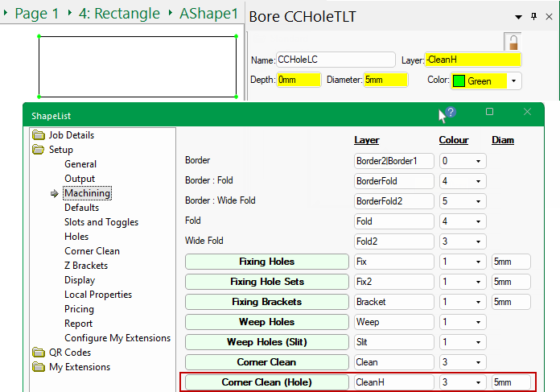Open the Pricing setup page
The image size is (560, 392).
[x=79, y=309]
